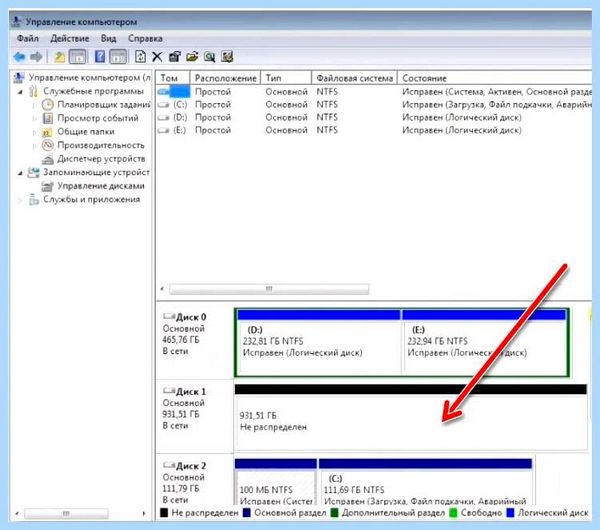Click the Запоминающие устройства icon
Image resolution: width=600 pixels, height=530 pixels.
click(x=34, y=173)
